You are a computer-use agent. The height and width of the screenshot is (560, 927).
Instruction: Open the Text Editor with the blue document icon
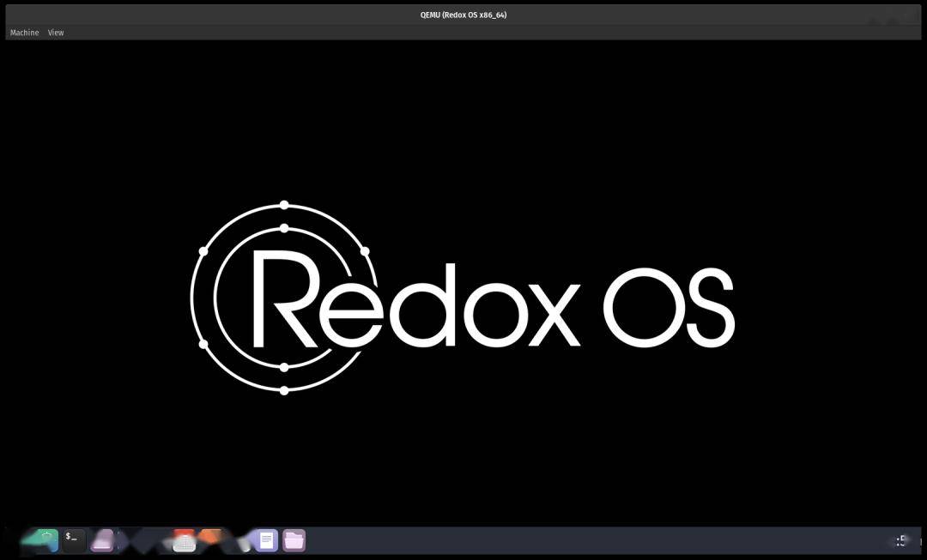(266, 540)
